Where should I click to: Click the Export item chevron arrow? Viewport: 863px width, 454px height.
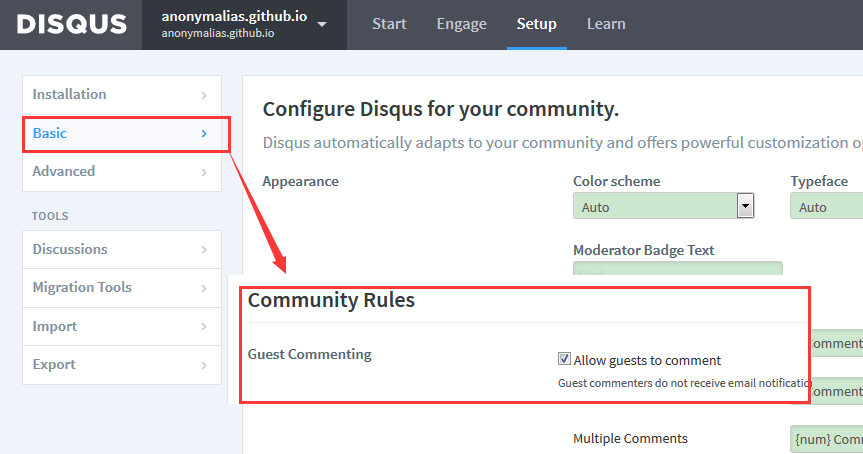tap(204, 365)
